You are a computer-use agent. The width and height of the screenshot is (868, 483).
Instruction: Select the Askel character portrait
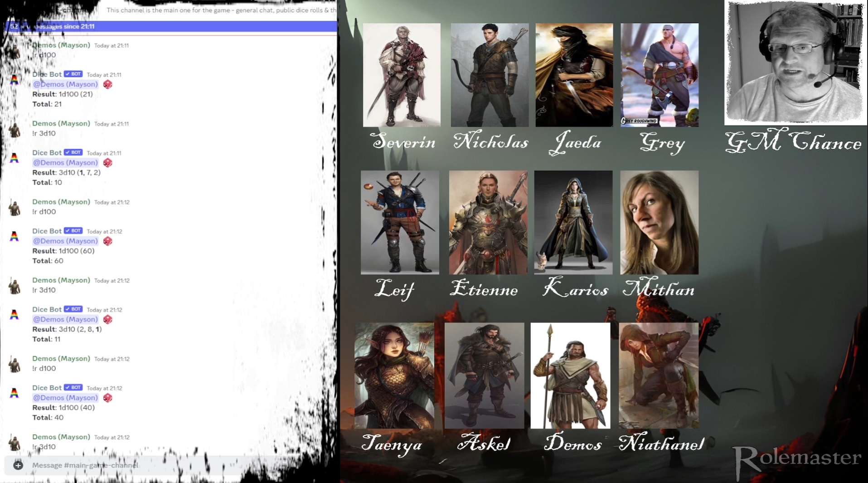[484, 376]
